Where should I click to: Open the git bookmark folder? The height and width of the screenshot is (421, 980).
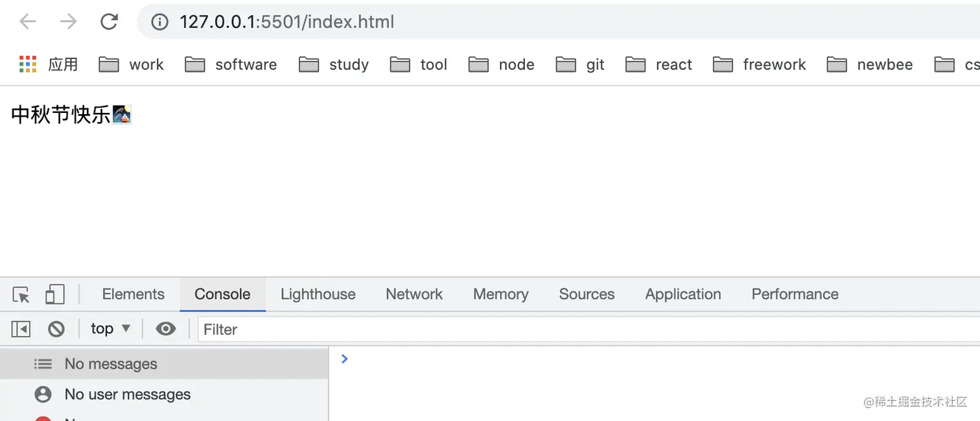coord(580,64)
